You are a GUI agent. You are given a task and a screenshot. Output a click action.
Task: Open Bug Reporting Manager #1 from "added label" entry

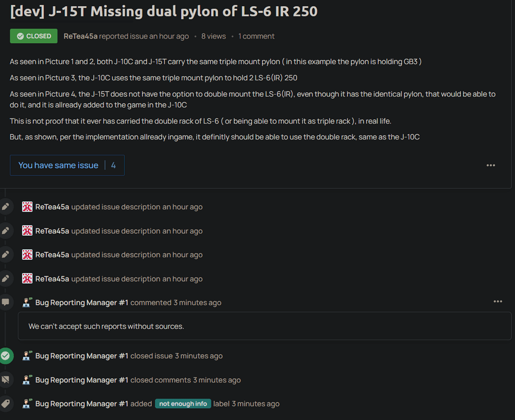click(81, 404)
